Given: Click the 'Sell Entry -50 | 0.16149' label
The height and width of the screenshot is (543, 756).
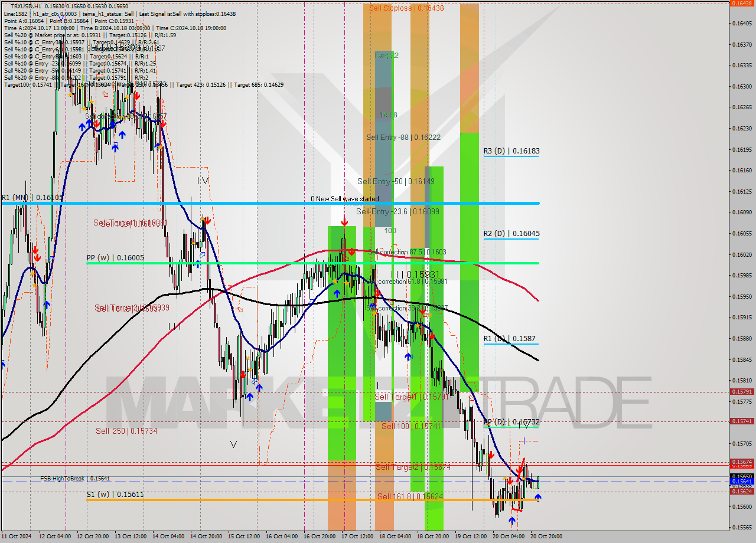Looking at the screenshot, I should [396, 181].
